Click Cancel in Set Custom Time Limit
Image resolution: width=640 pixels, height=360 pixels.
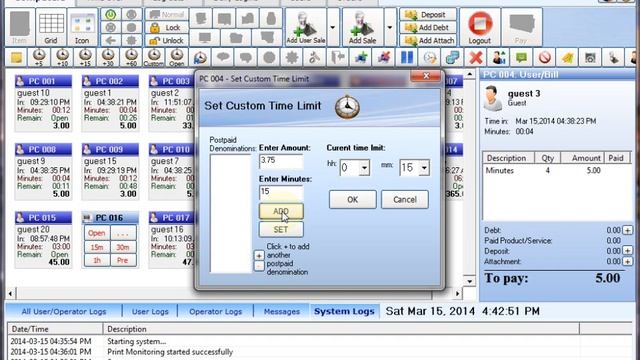pos(405,200)
